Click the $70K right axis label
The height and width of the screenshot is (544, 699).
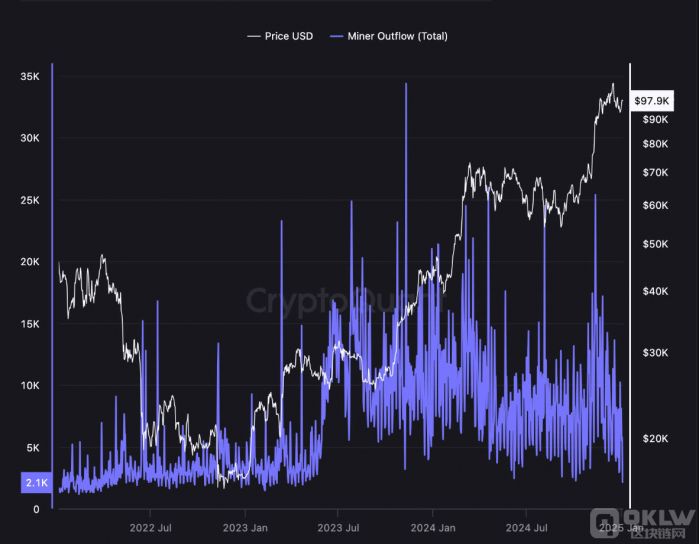[x=655, y=172]
